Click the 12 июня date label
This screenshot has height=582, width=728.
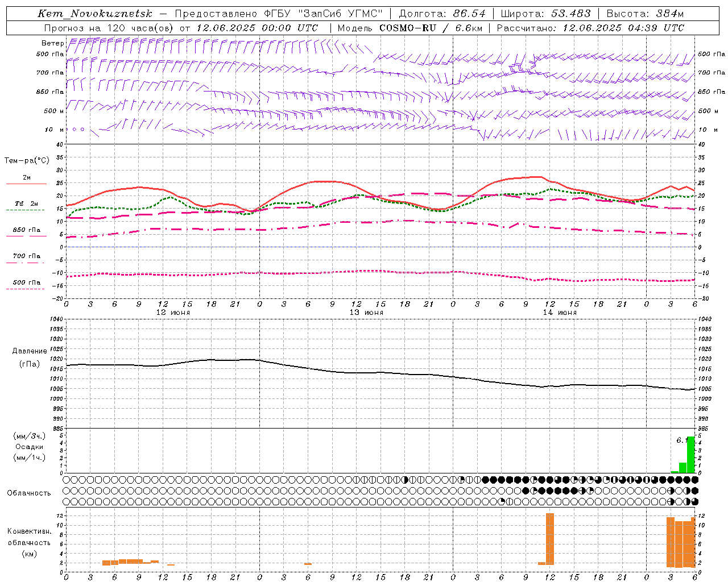[173, 313]
